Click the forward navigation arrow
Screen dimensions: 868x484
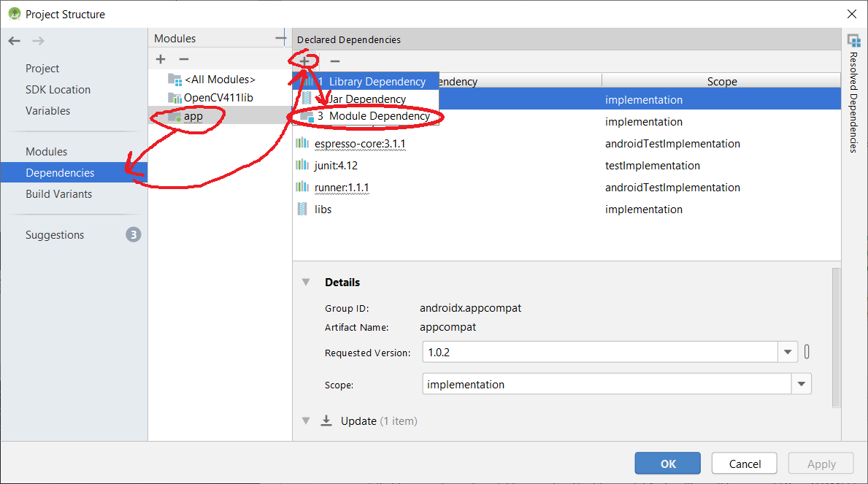(38, 41)
